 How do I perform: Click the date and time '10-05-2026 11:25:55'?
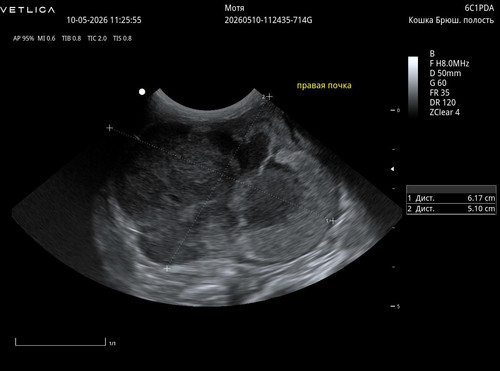(104, 20)
